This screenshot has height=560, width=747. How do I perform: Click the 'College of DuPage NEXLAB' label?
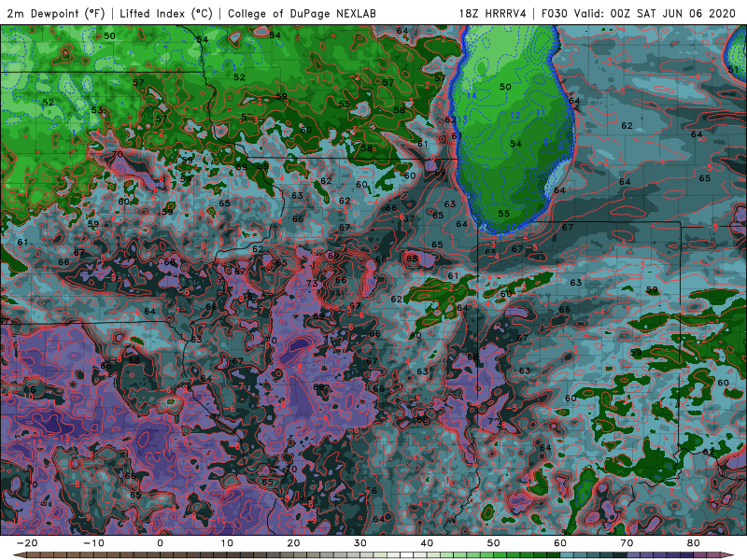(302, 14)
